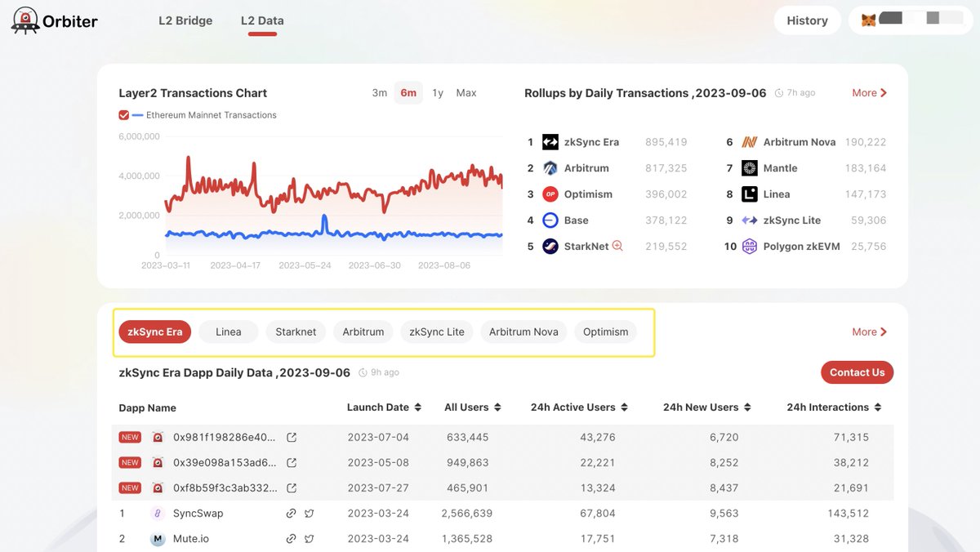980x552 pixels.
Task: Click More next to Rollups by Daily Transactions
Action: (869, 93)
